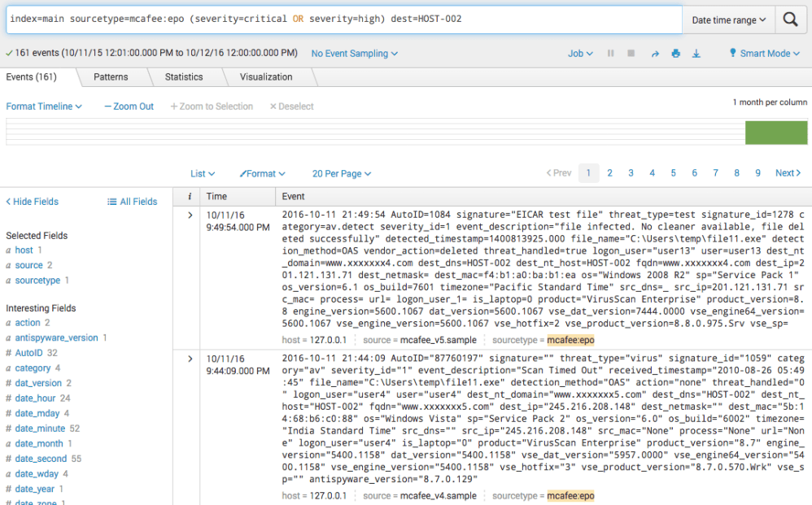Stop the search job
The width and height of the screenshot is (812, 505).
point(631,54)
